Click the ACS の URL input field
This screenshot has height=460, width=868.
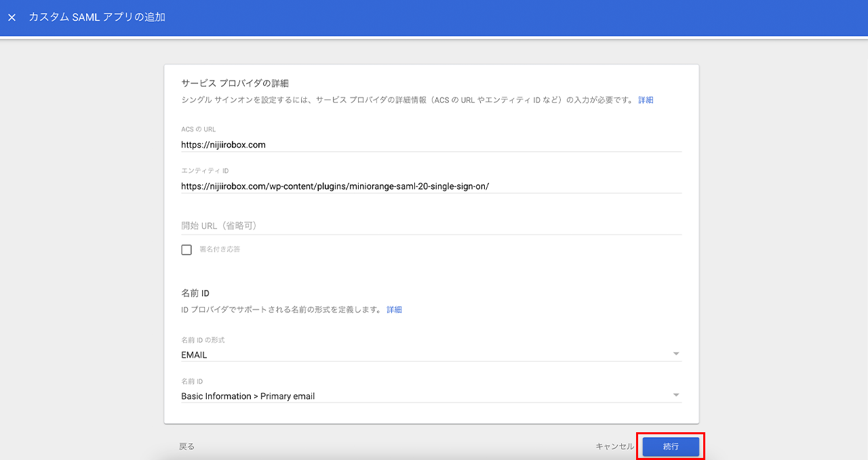(431, 144)
